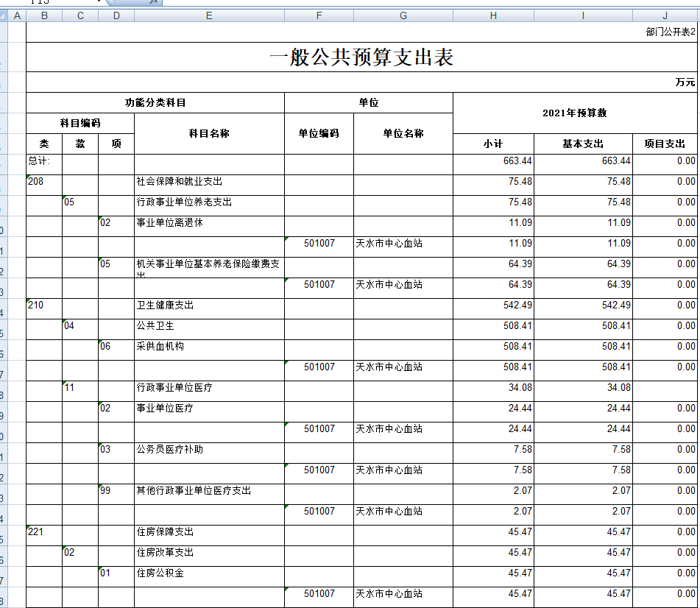The width and height of the screenshot is (700, 608).
Task: Click the 采供血机构 cell
Action: [209, 346]
